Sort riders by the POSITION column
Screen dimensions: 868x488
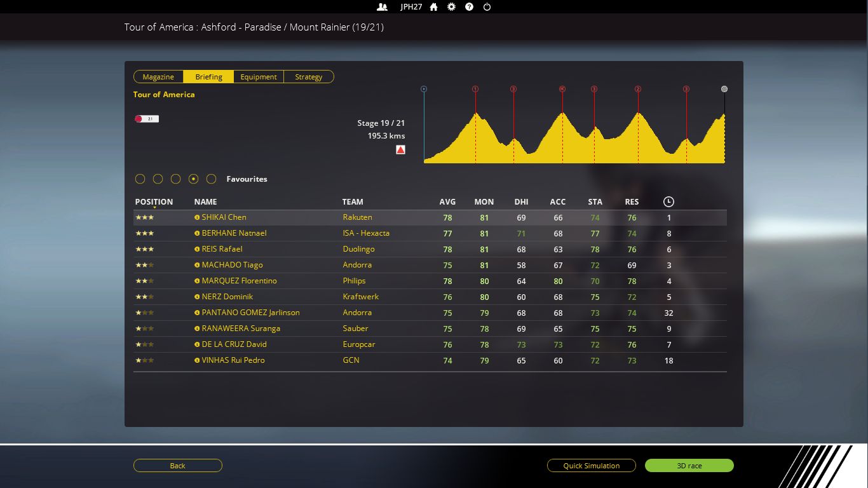coord(154,202)
